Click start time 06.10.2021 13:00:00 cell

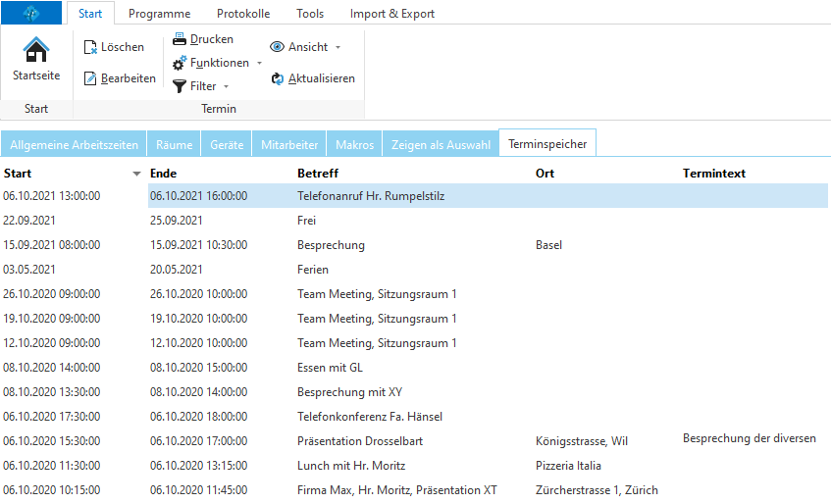51,196
